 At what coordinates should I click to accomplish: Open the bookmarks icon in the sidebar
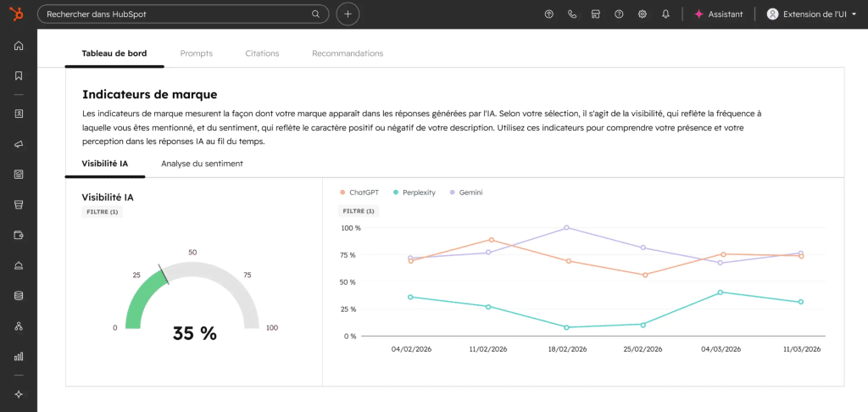[x=19, y=75]
